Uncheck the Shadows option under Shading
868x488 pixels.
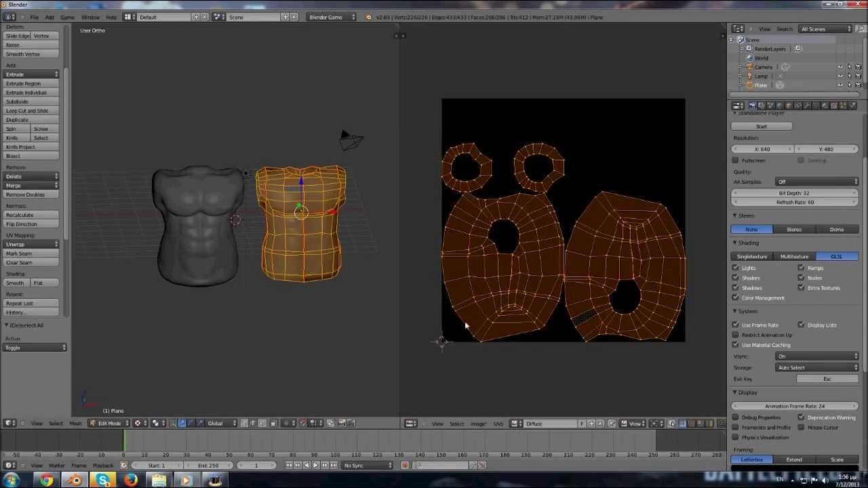click(735, 287)
